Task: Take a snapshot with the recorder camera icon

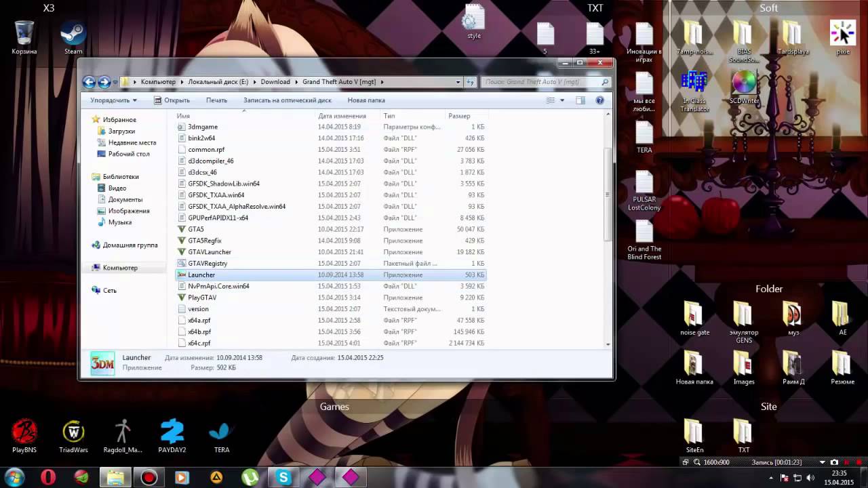Action: click(x=834, y=462)
